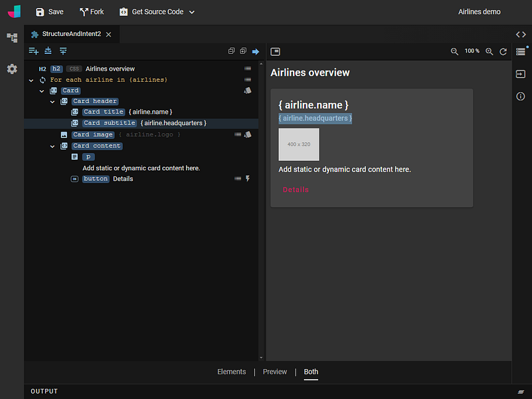
Task: Open the info panel icon in right sidebar
Action: point(521,96)
